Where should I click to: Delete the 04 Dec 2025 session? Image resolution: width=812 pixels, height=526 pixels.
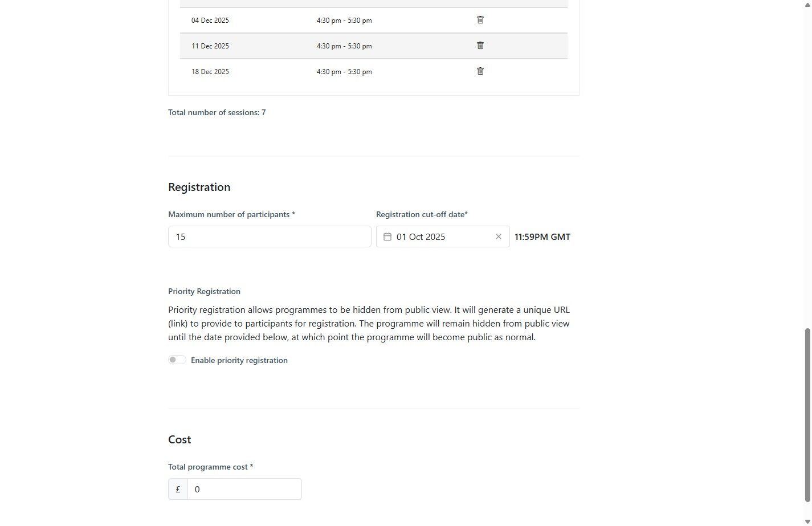pyautogui.click(x=480, y=20)
